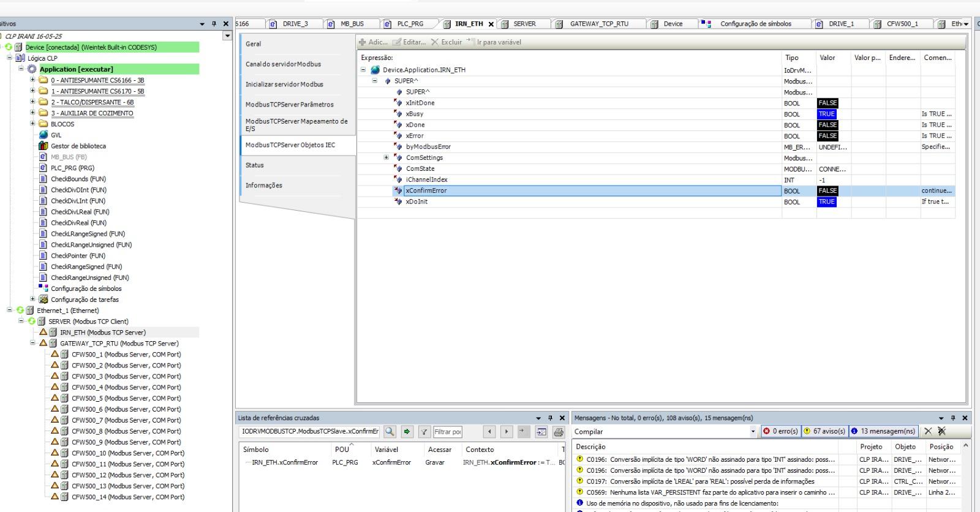Click the warning triangle beside IRN_ETH
This screenshot has width=980, height=512.
click(43, 333)
